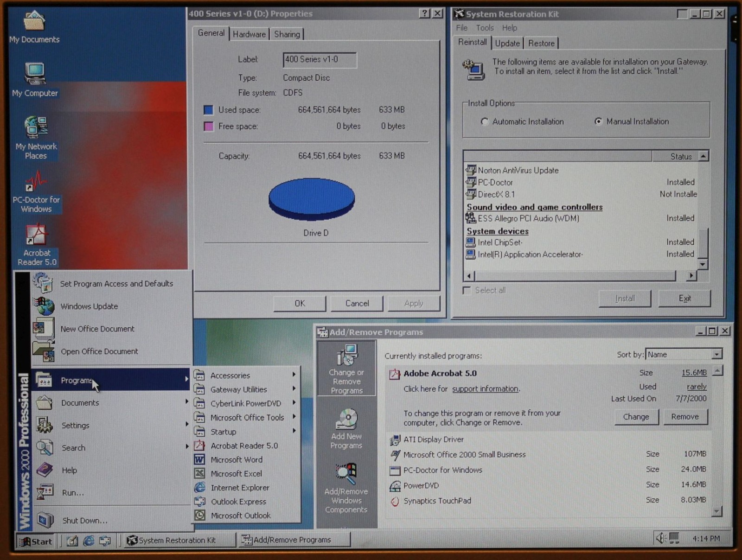
Task: Click New Office Document icon in Start menu
Action: click(44, 328)
